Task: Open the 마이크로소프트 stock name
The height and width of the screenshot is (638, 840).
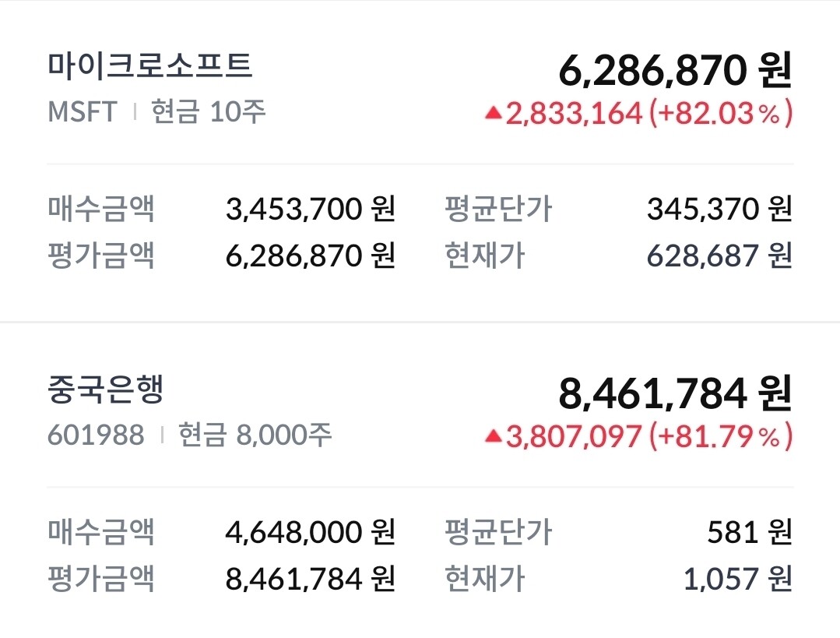Action: (150, 65)
